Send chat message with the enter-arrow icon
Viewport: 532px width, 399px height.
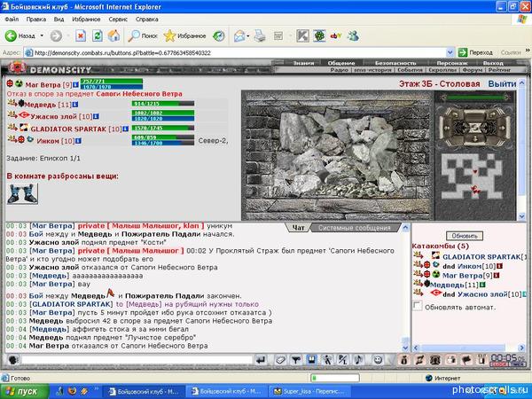point(261,360)
